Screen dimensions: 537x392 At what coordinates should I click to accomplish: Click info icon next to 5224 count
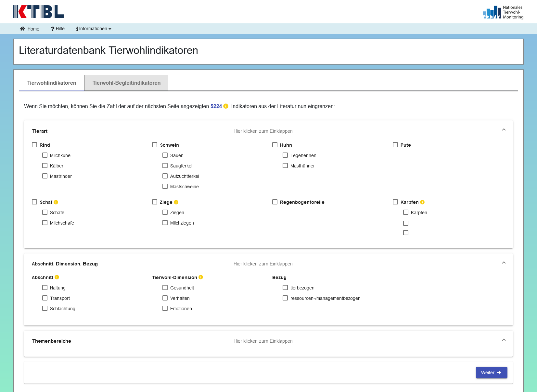coord(226,106)
